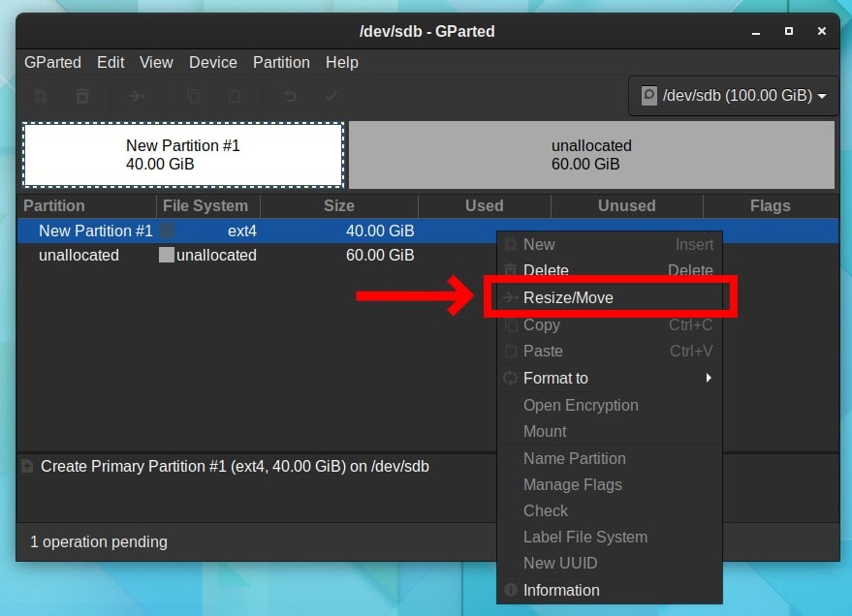Choose New in the context menu

click(x=610, y=244)
